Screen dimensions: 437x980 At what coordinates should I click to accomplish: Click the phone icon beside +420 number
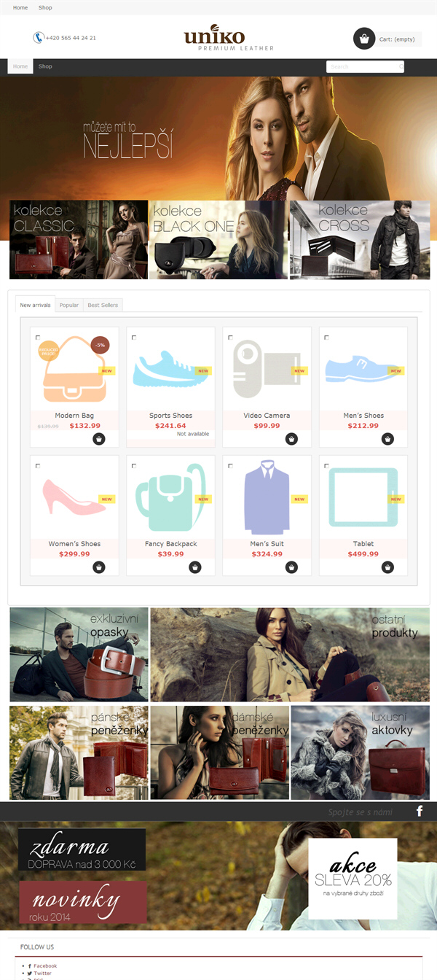coord(38,38)
